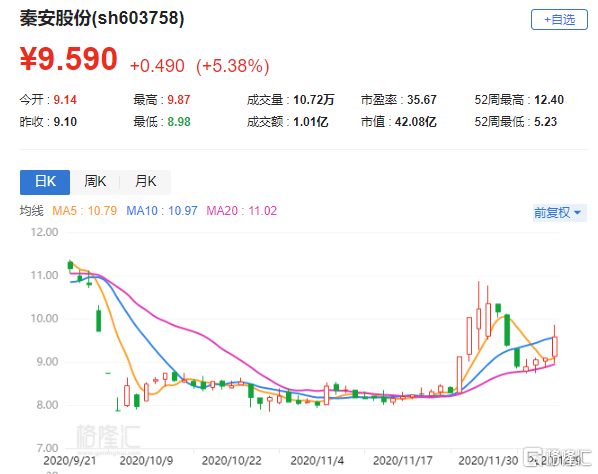This screenshot has height=474, width=598.
Task: Click 成交量 value 10.72万
Action: [313, 100]
